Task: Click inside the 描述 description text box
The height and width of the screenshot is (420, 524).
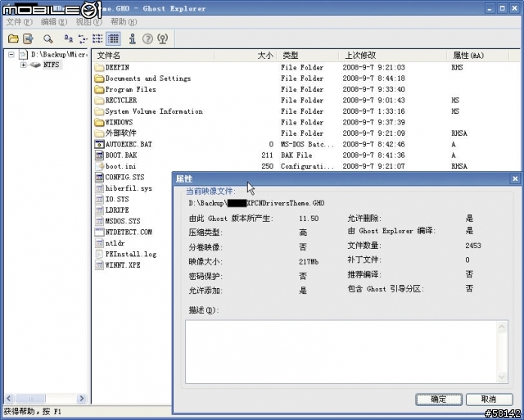Action: [x=341, y=351]
